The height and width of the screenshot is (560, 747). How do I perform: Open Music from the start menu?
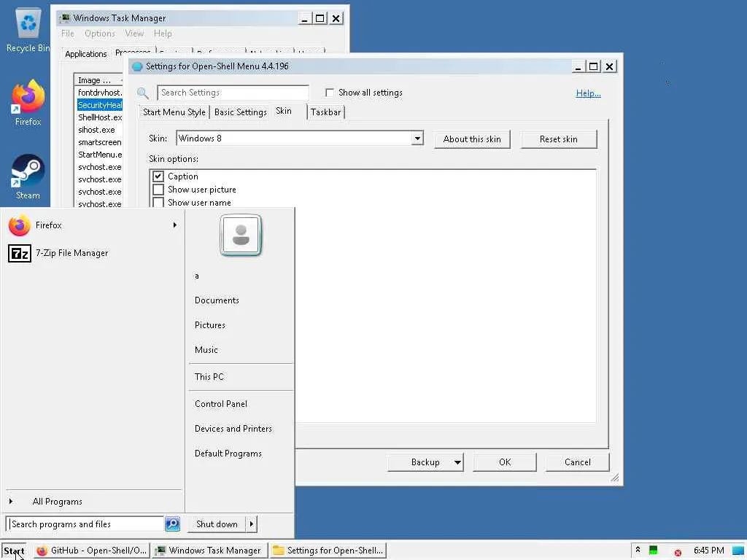(206, 350)
